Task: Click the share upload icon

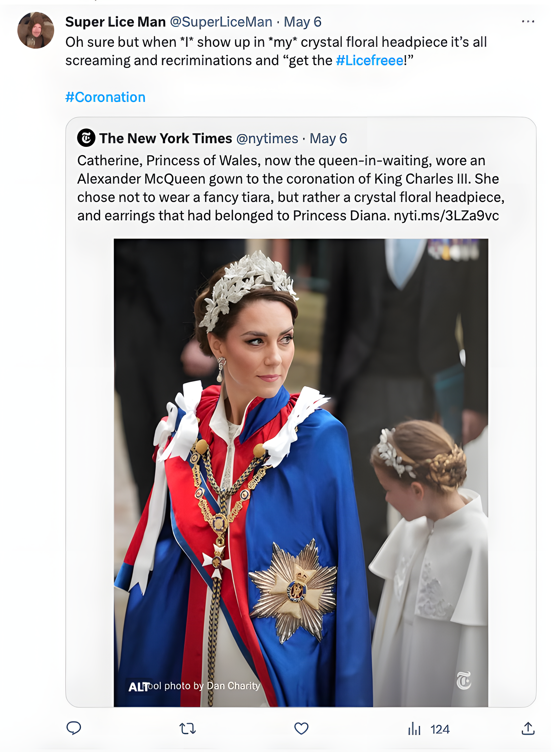Action: [x=528, y=728]
